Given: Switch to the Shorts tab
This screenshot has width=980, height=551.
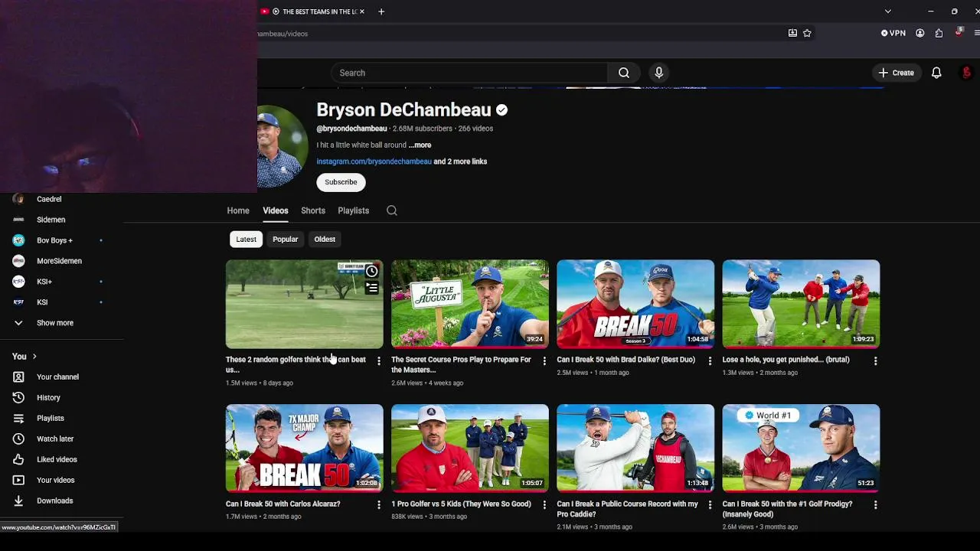Looking at the screenshot, I should coord(313,210).
